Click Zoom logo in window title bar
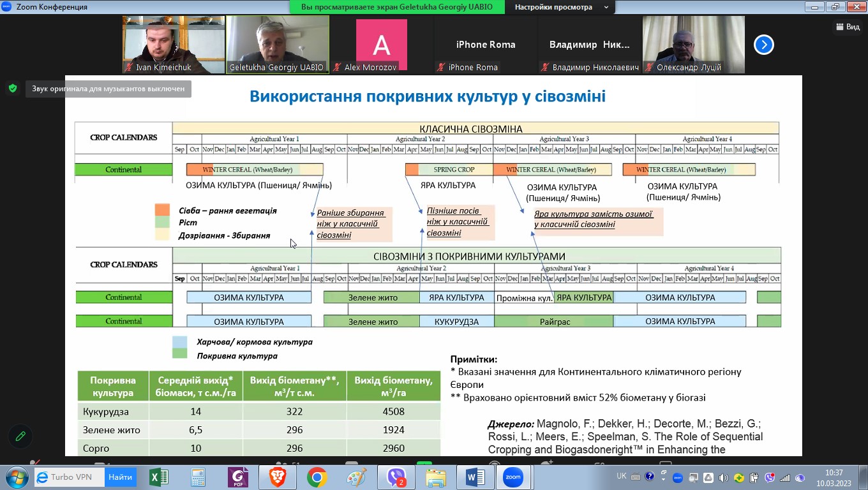 (x=6, y=7)
